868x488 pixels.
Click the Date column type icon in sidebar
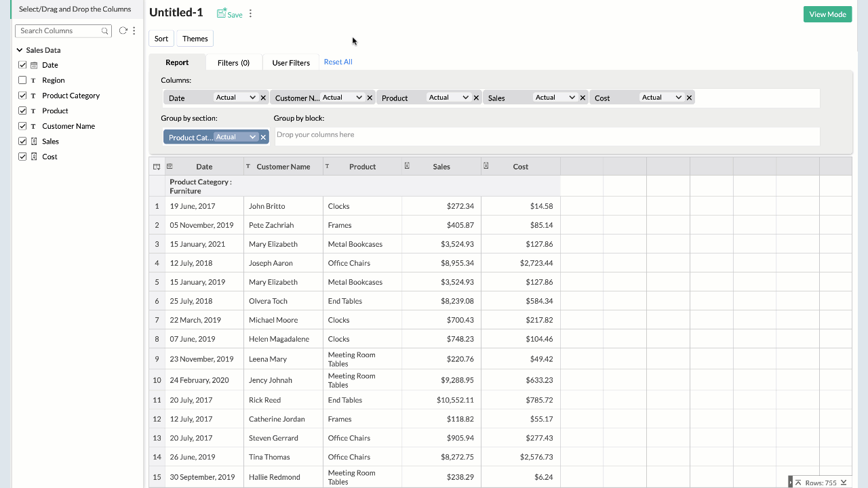(x=34, y=65)
